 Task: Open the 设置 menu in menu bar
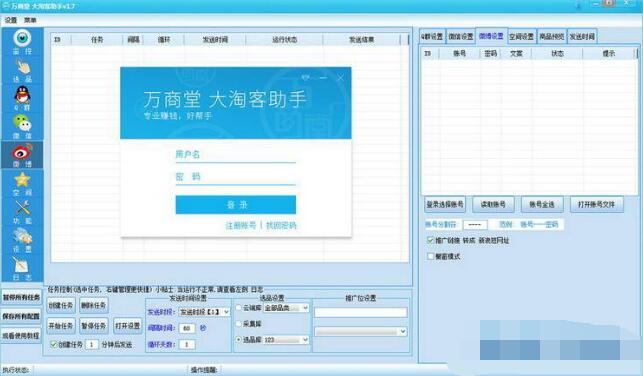click(11, 20)
